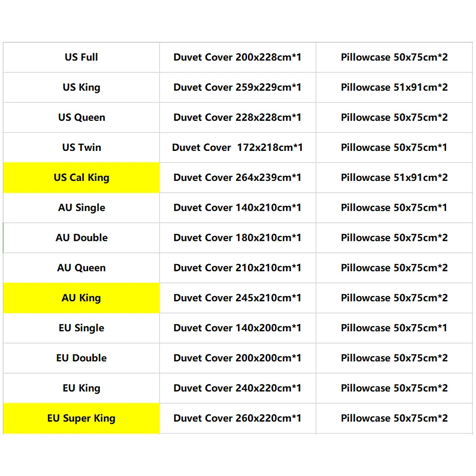Select the AU Queen size cell
This screenshot has width=476, height=476.
pyautogui.click(x=81, y=268)
